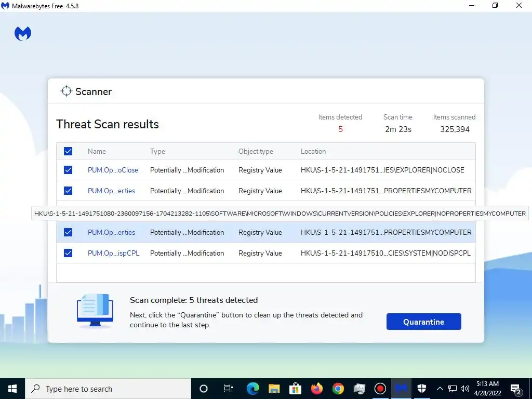532x399 pixels.
Task: Click the Items scanned value 325,394
Action: pos(455,129)
